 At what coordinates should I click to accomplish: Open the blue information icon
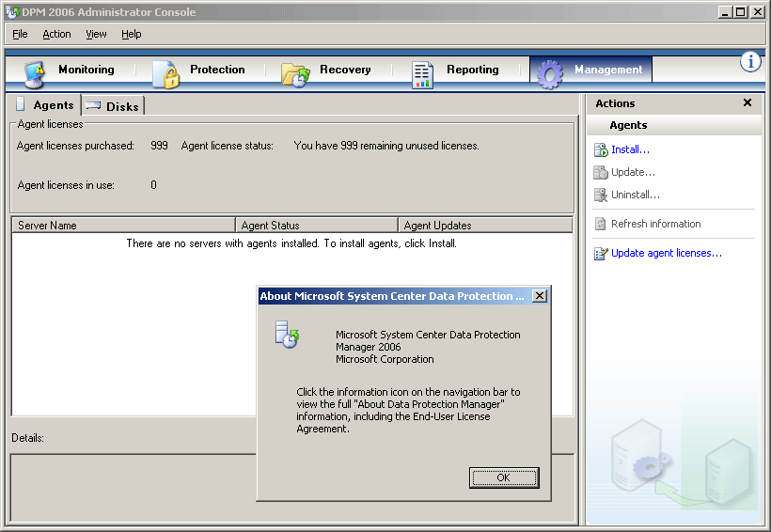point(750,62)
